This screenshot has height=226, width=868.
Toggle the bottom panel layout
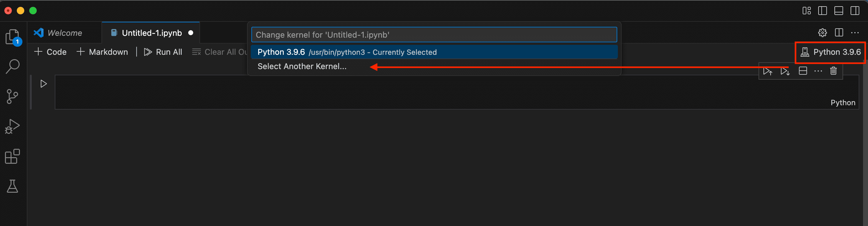[x=839, y=11]
